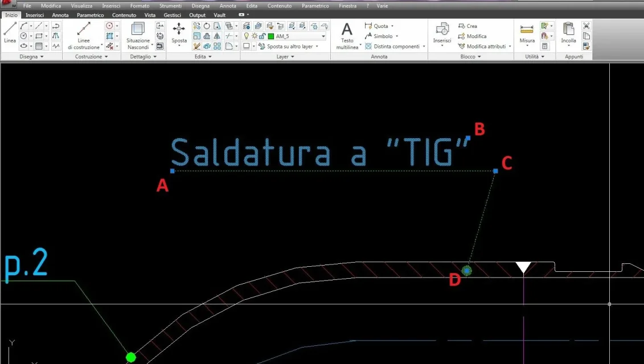Click the Sposta su altro layer button
Screen dimensions: 644x364
285,47
